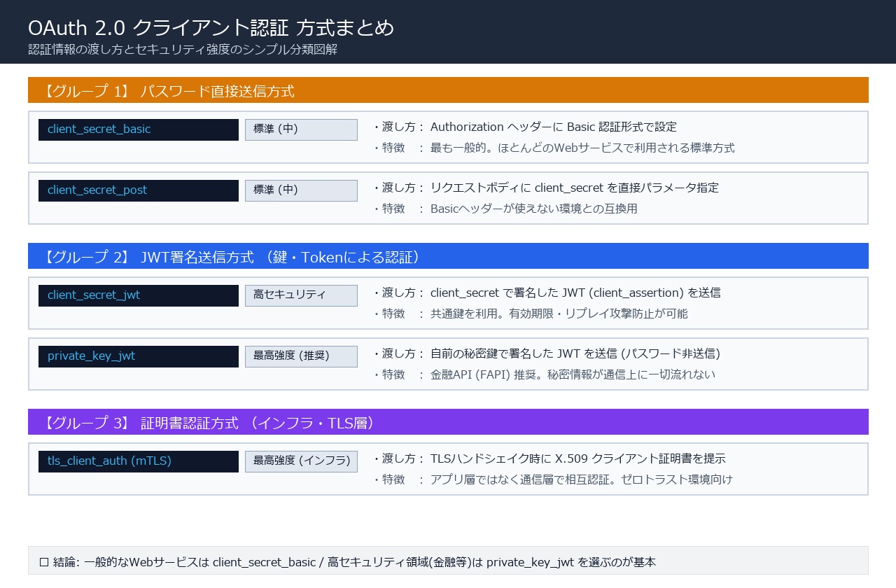
Task: Click the client_secret_jwt method label
Action: coord(139,295)
